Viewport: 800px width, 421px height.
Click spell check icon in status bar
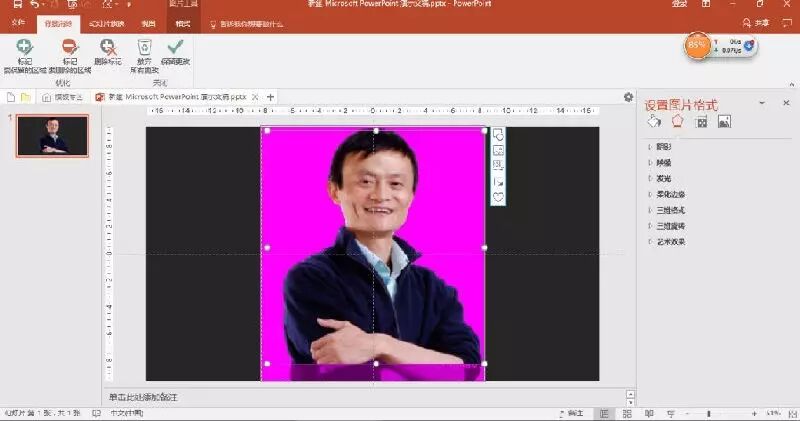tap(96, 413)
